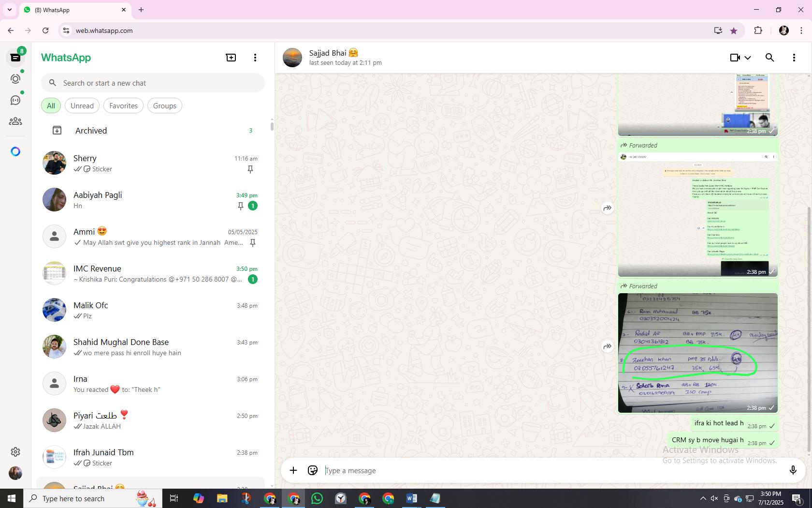The height and width of the screenshot is (508, 812).
Task: View site information icon
Action: (66, 30)
